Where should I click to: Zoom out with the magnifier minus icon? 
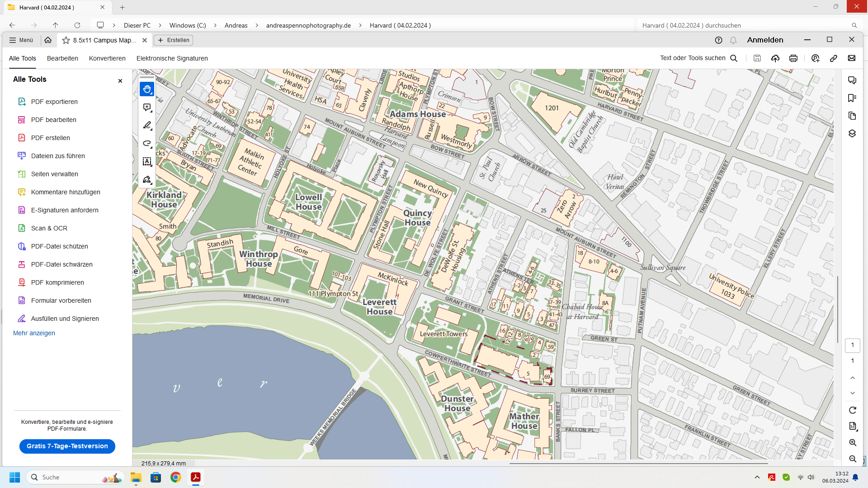click(853, 459)
